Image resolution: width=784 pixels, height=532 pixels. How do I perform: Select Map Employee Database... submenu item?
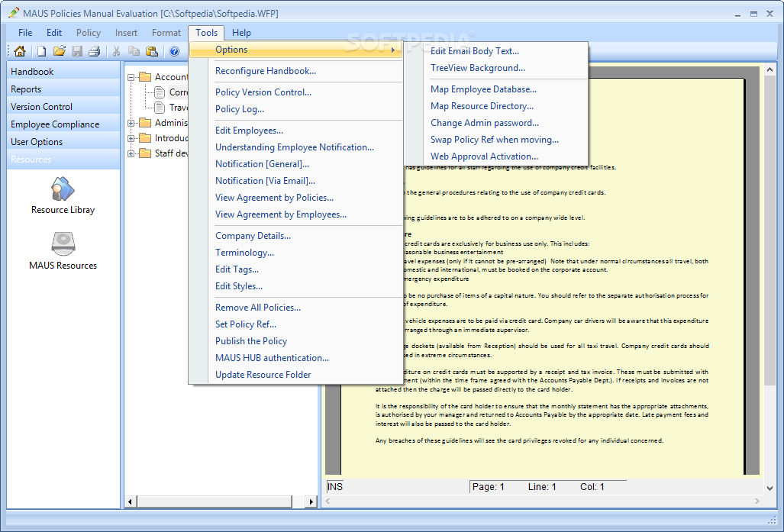coord(496,89)
